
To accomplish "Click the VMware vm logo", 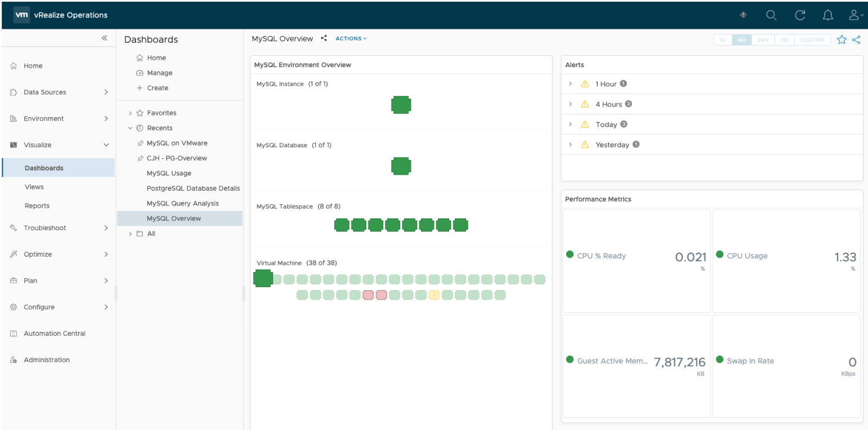I will point(21,15).
